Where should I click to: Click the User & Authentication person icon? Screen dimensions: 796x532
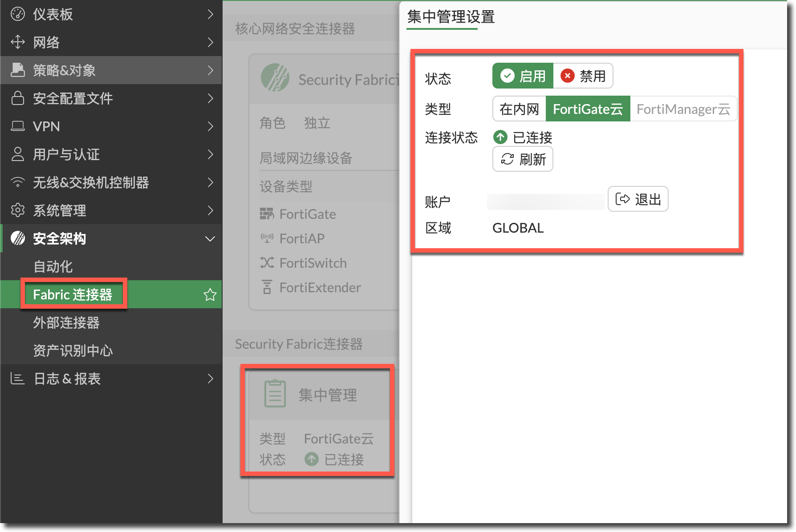18,154
